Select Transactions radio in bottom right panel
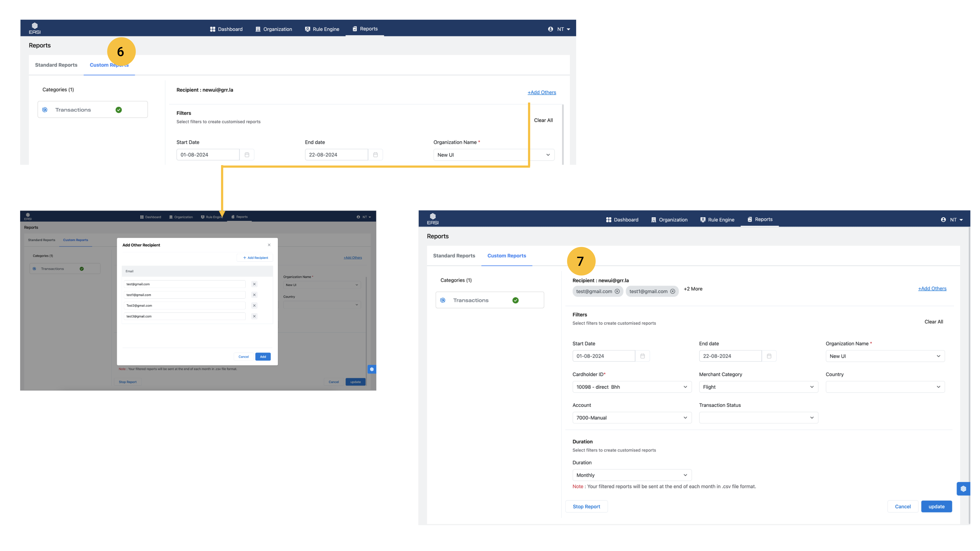This screenshot has height=551, width=980. [443, 300]
